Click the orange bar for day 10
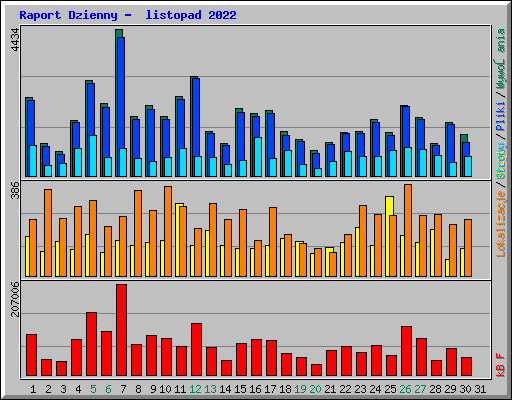The width and height of the screenshot is (512, 400). tap(168, 231)
